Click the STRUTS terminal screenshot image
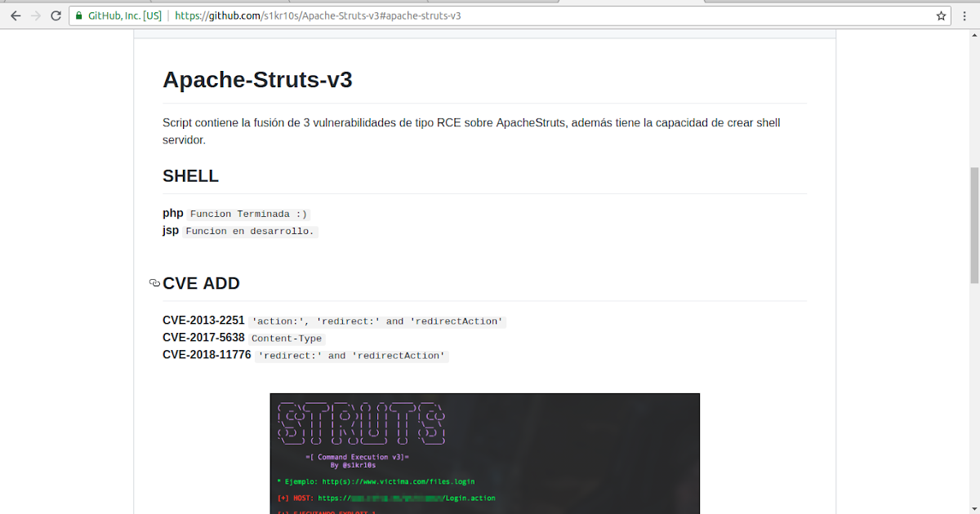The height and width of the screenshot is (514, 980). pyautogui.click(x=484, y=453)
